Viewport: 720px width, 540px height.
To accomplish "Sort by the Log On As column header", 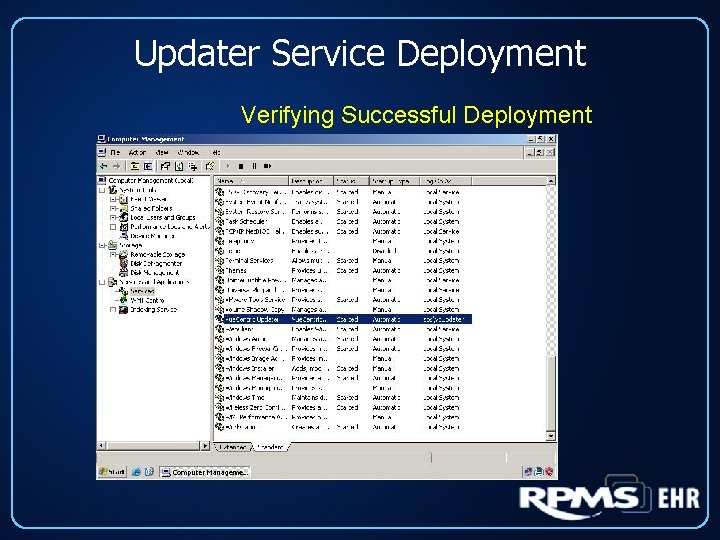I will click(x=446, y=181).
